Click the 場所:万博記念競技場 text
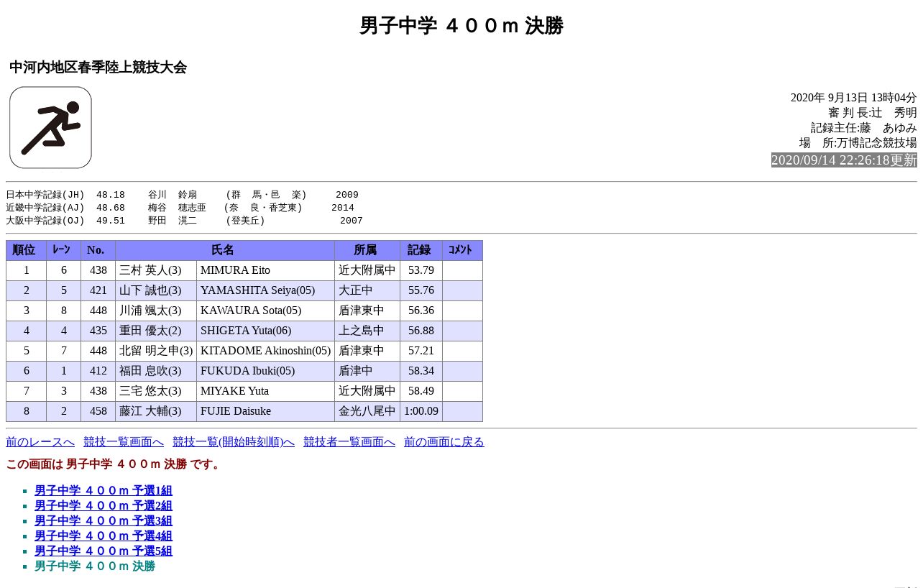923x588 pixels. [x=858, y=143]
